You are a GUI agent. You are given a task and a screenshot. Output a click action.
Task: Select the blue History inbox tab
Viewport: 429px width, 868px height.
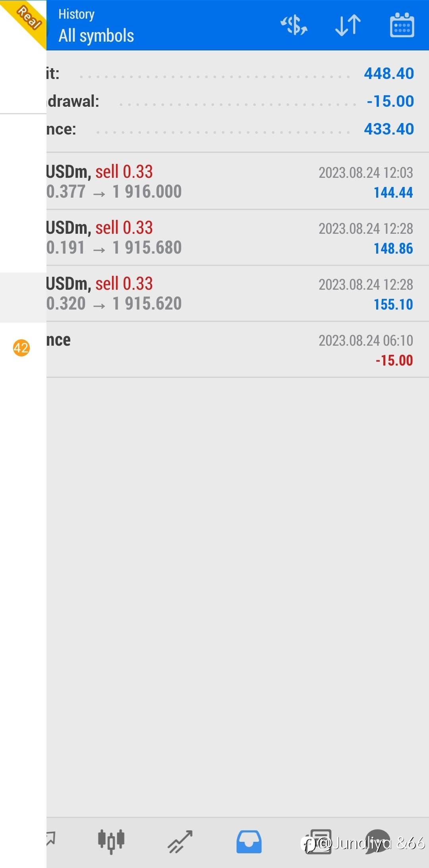click(x=249, y=841)
